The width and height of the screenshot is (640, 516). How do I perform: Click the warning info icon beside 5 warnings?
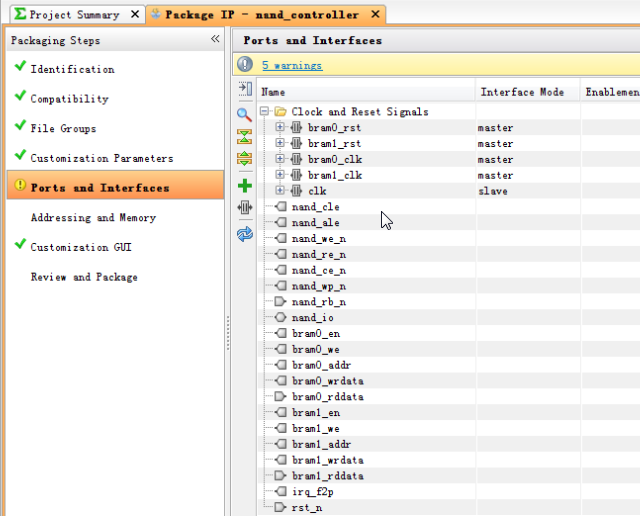point(245,64)
